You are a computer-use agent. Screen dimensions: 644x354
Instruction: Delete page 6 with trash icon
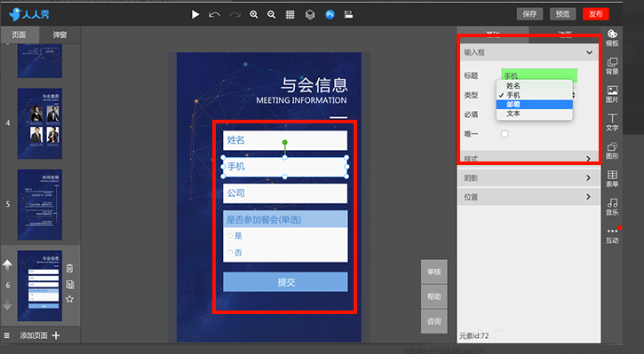tap(70, 268)
